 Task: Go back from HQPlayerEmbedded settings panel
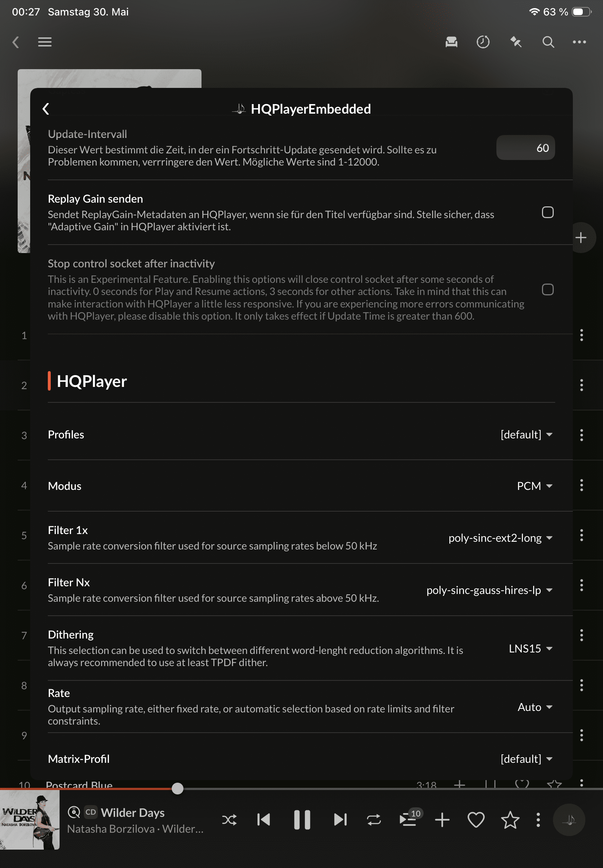[x=46, y=109]
